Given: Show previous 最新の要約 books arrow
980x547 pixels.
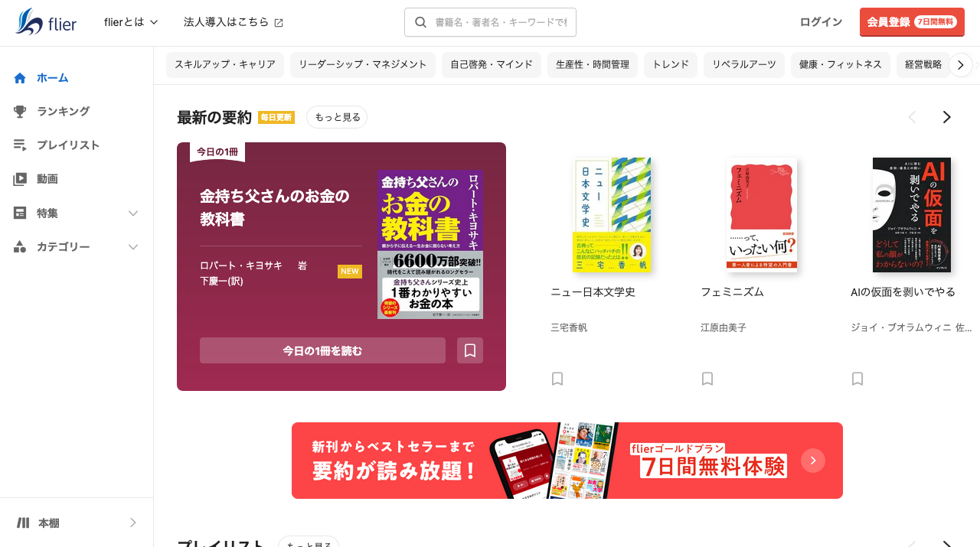Looking at the screenshot, I should [912, 117].
